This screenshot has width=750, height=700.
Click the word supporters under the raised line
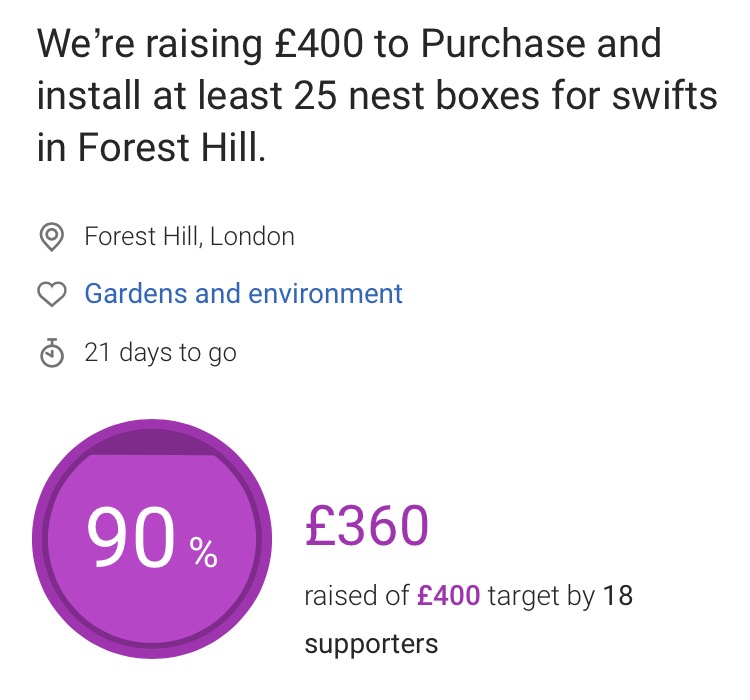coord(371,643)
